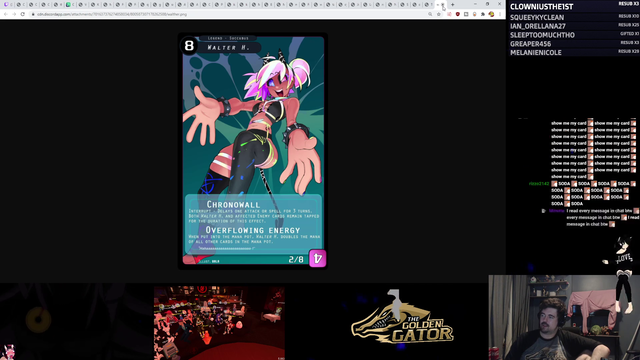Click the Walter H. card image

coord(253,151)
